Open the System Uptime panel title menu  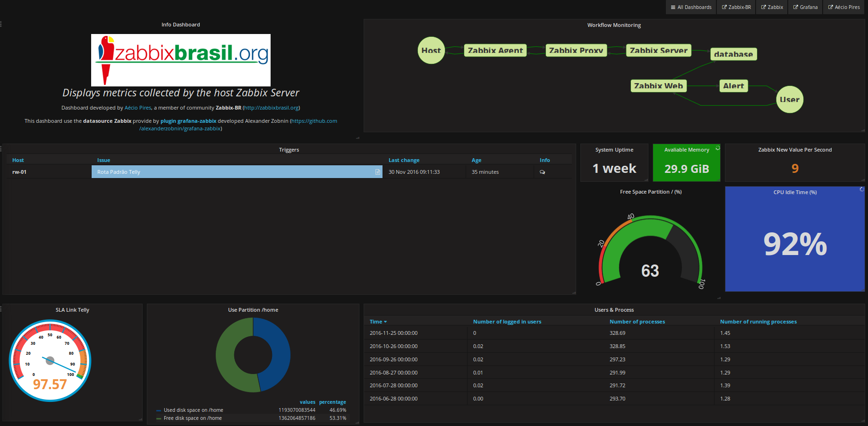click(614, 150)
